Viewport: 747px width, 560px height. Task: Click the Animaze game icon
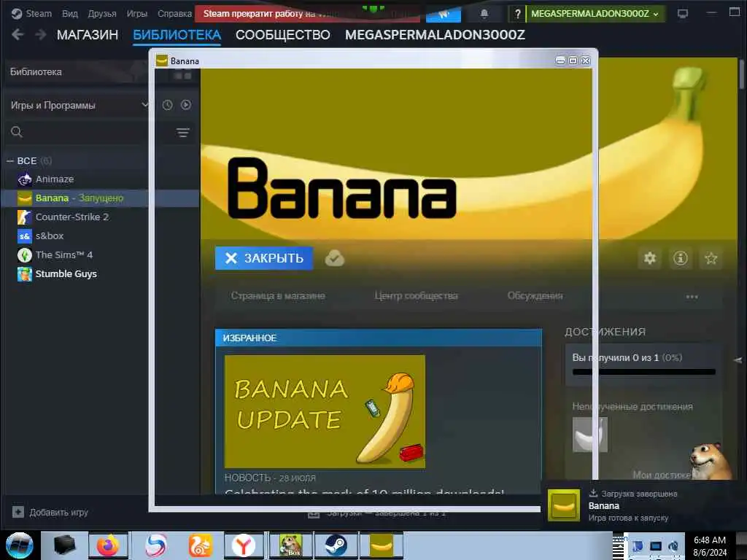[x=25, y=179]
